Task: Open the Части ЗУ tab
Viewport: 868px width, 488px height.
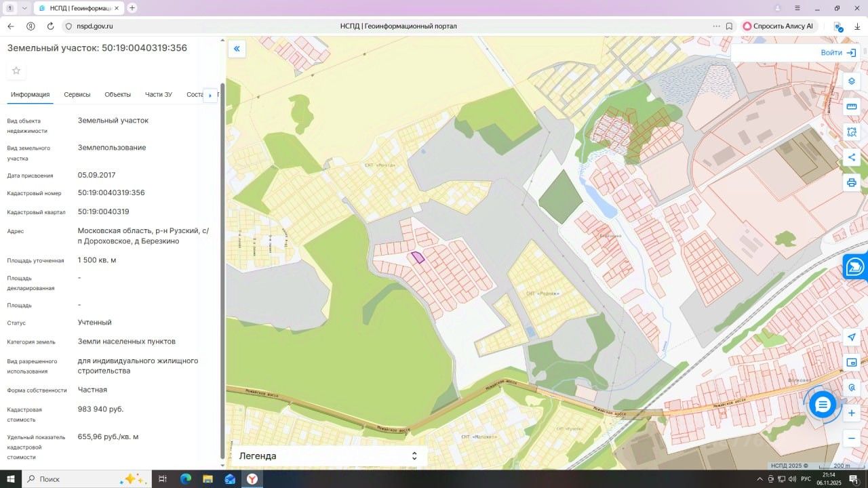Action: (159, 94)
